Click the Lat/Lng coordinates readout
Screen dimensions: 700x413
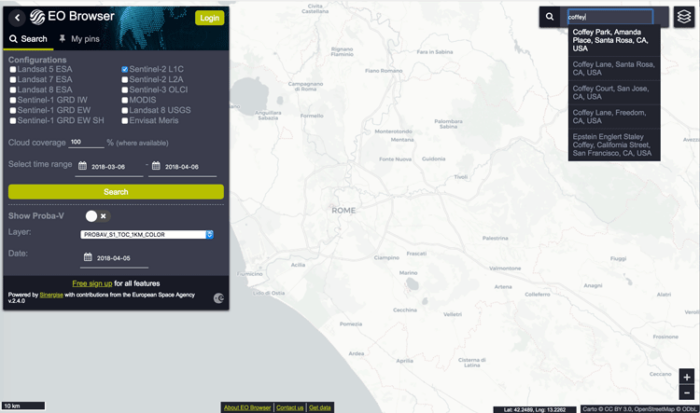point(534,409)
